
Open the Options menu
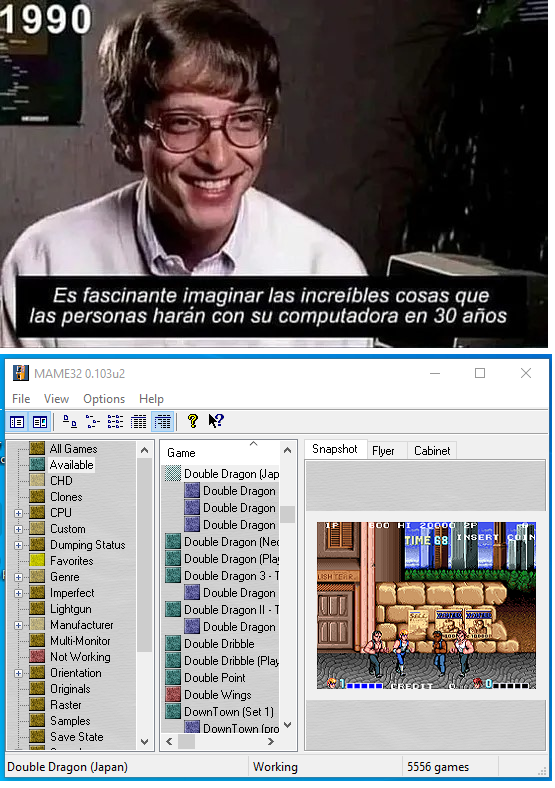click(104, 399)
